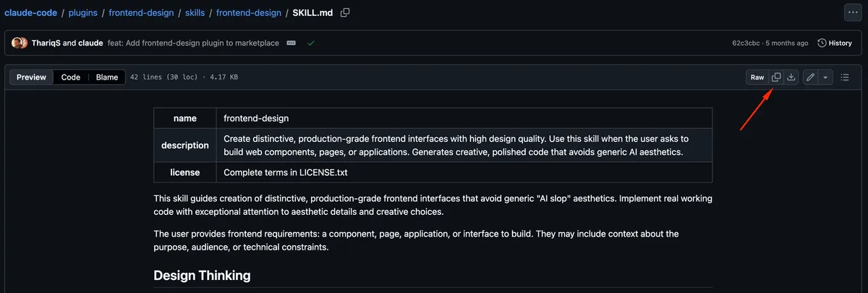Open commit 62c3cbc

click(746, 43)
